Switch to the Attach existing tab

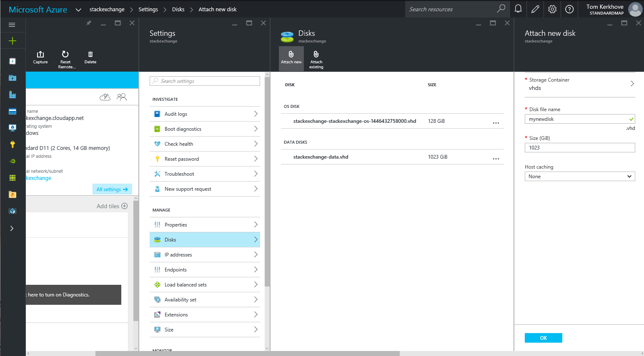(316, 58)
